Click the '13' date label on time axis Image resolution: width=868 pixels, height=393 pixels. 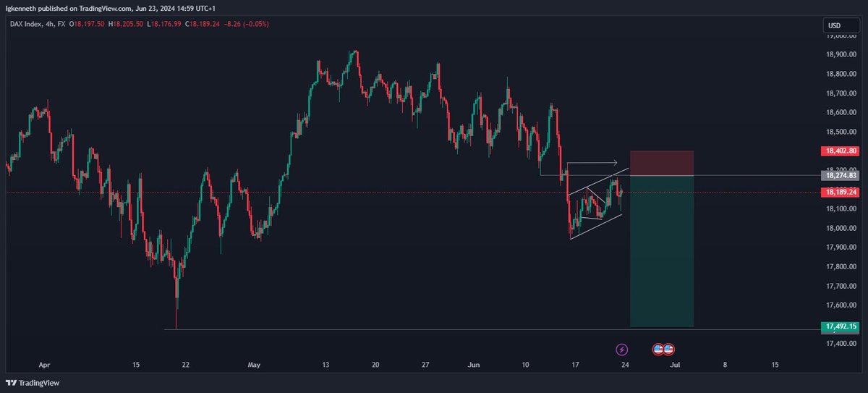(x=325, y=365)
